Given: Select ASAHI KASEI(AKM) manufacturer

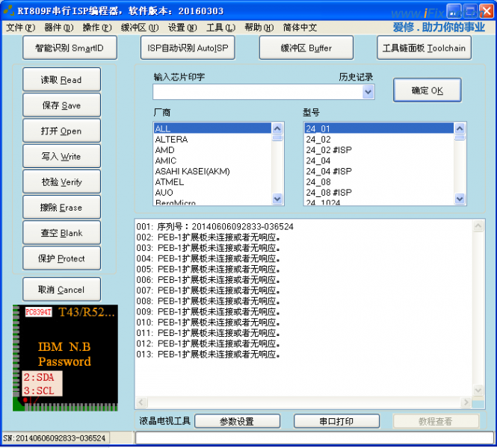Looking at the screenshot, I should [212, 171].
